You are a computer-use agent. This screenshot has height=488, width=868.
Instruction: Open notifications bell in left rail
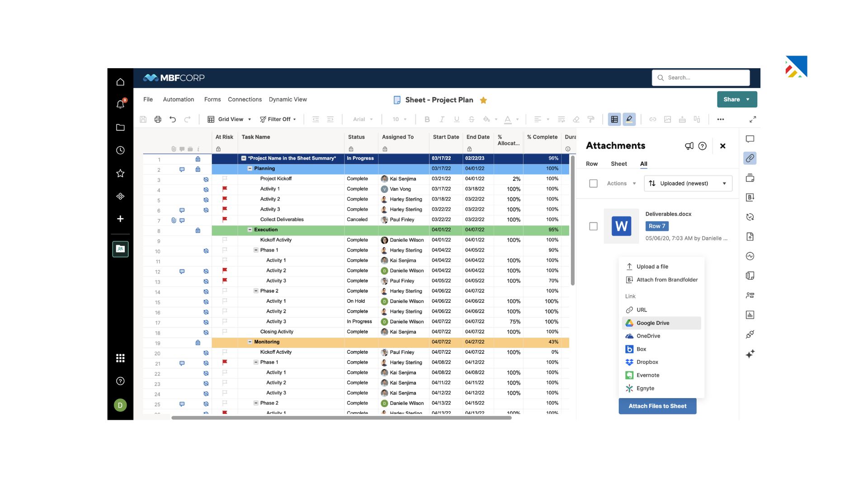point(120,104)
